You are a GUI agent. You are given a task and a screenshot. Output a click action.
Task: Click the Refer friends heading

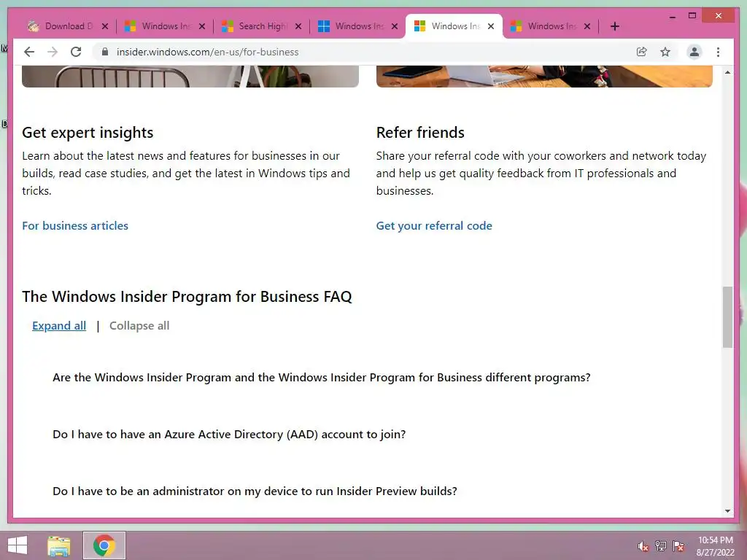[420, 133]
